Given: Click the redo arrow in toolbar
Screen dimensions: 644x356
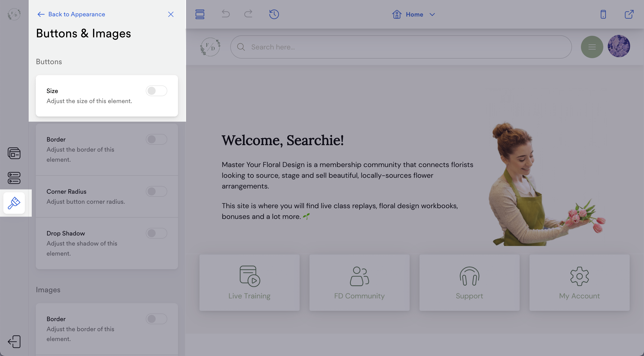Looking at the screenshot, I should click(248, 14).
